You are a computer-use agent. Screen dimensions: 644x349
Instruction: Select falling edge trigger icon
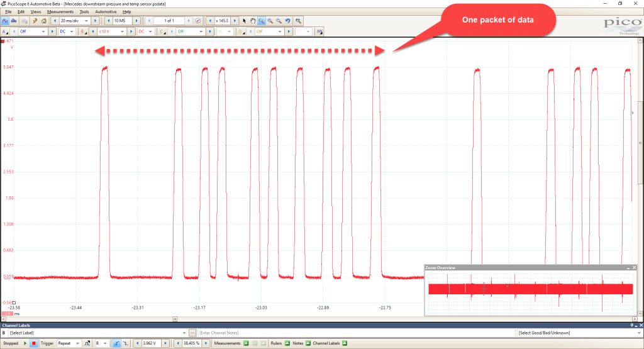[125, 343]
